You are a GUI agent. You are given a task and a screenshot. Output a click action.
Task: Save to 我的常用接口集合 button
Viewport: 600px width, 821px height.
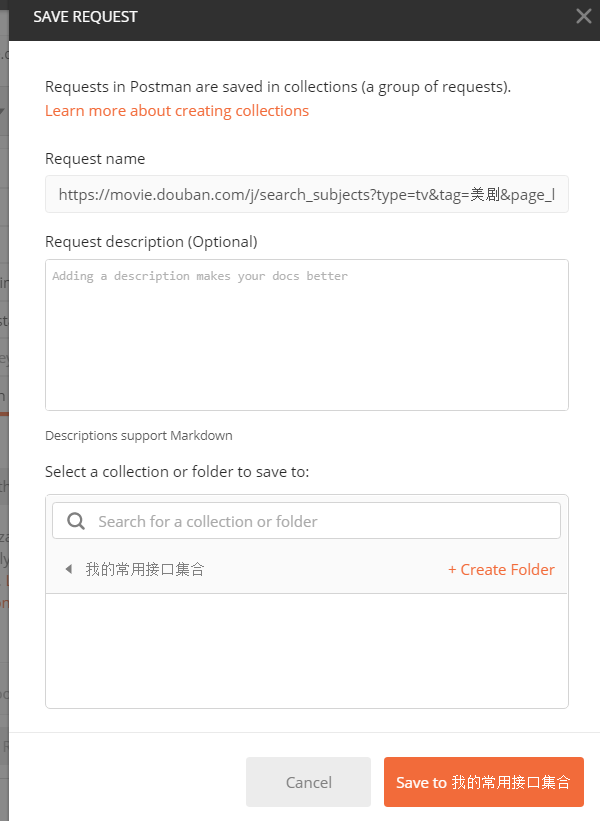click(x=484, y=782)
